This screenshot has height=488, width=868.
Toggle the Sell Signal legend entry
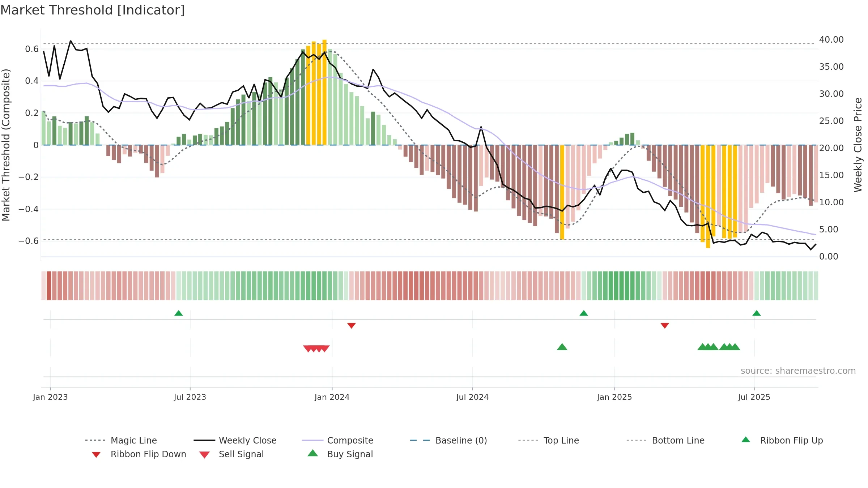point(231,454)
